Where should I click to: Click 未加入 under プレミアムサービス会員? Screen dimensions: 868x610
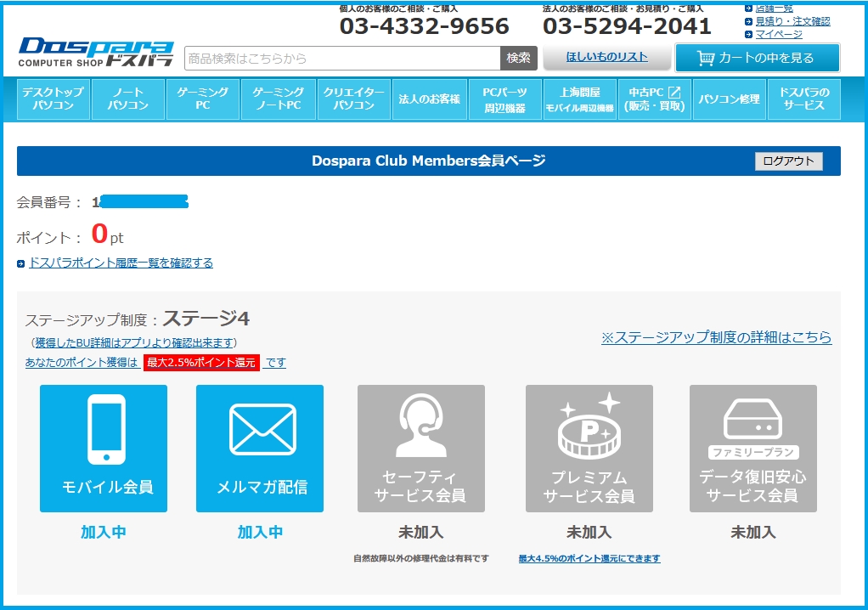tap(589, 533)
